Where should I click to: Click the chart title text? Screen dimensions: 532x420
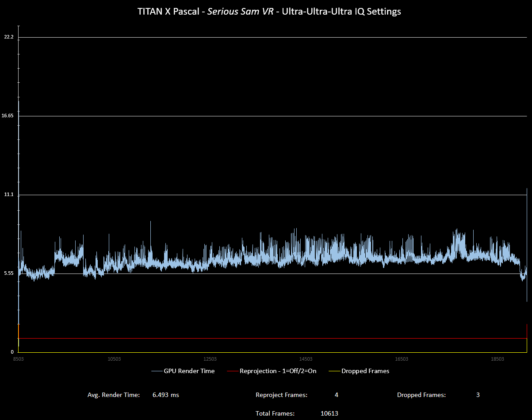pos(269,12)
